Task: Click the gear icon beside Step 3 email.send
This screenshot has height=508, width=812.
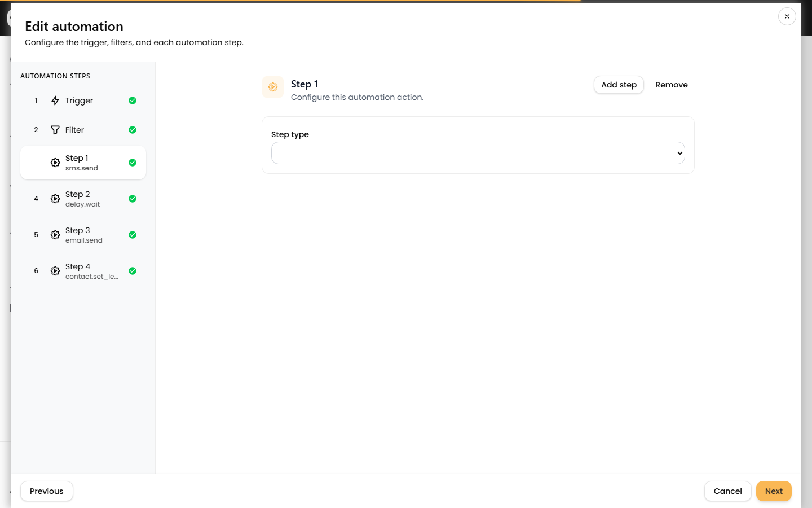Action: pos(55,235)
